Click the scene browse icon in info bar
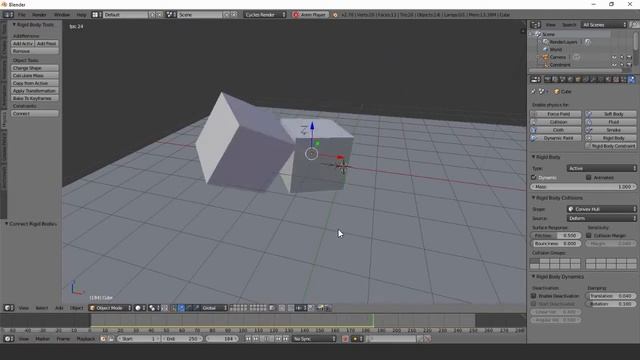The width and height of the screenshot is (640, 360). [x=171, y=15]
